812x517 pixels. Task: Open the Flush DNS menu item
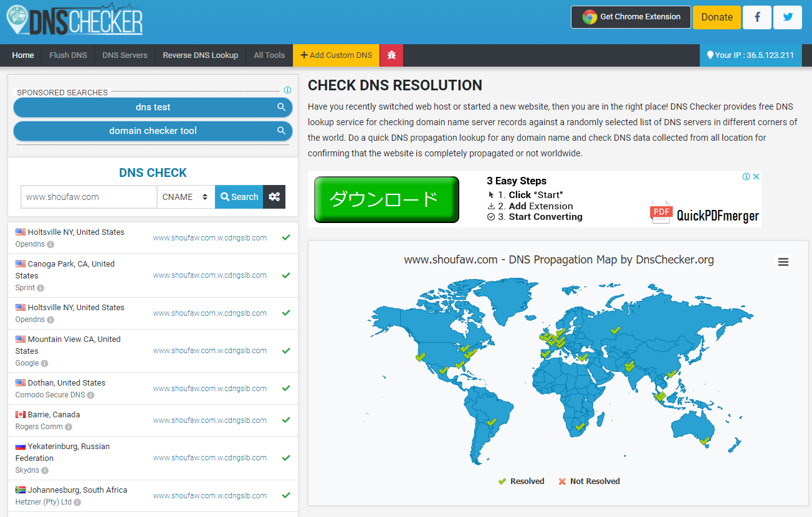point(68,55)
